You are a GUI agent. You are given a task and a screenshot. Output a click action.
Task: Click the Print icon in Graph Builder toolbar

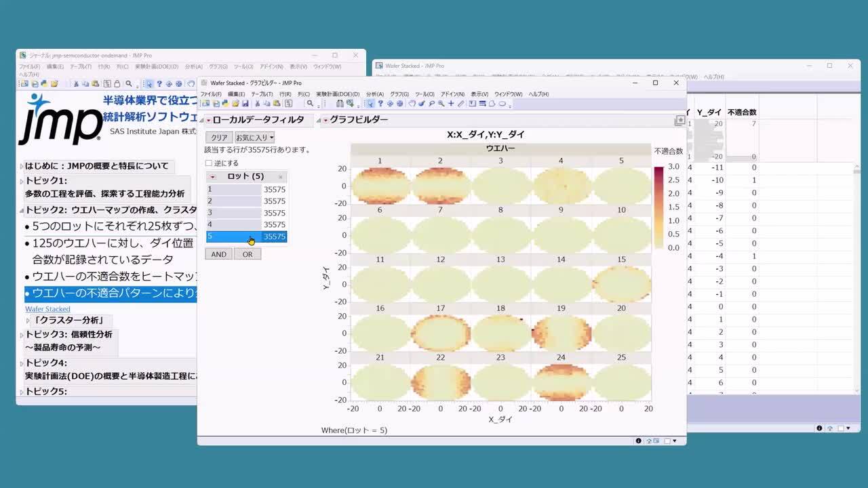click(x=216, y=104)
